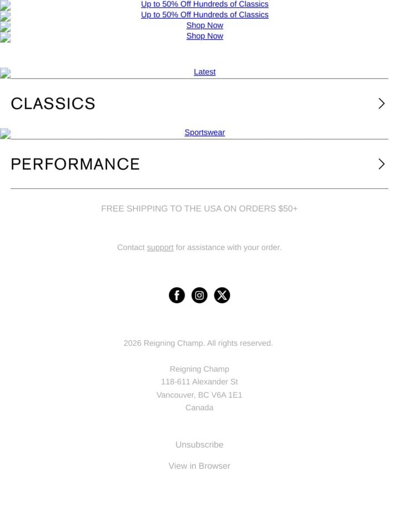Click the support link for order assistance
Image resolution: width=399 pixels, height=532 pixels.
pyautogui.click(x=160, y=248)
